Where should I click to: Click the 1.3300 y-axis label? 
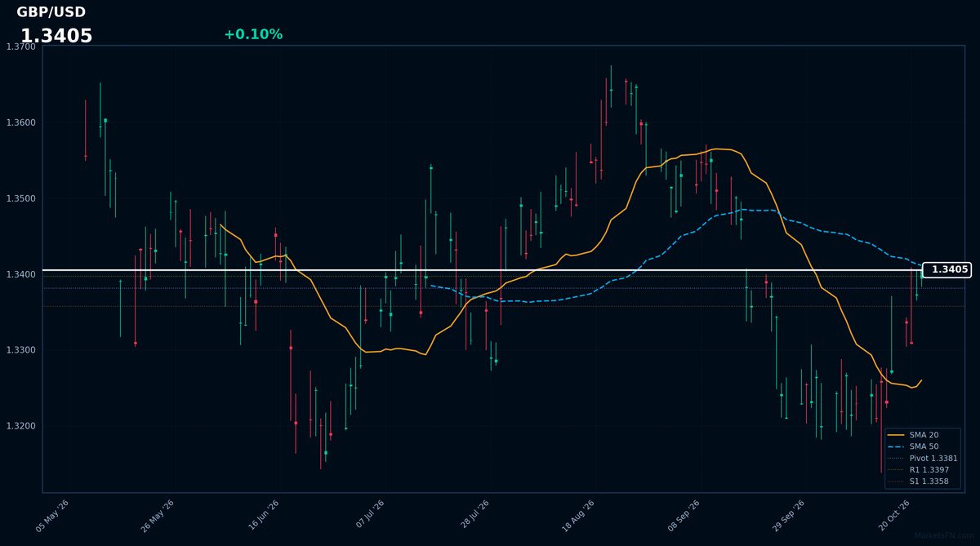pos(20,351)
